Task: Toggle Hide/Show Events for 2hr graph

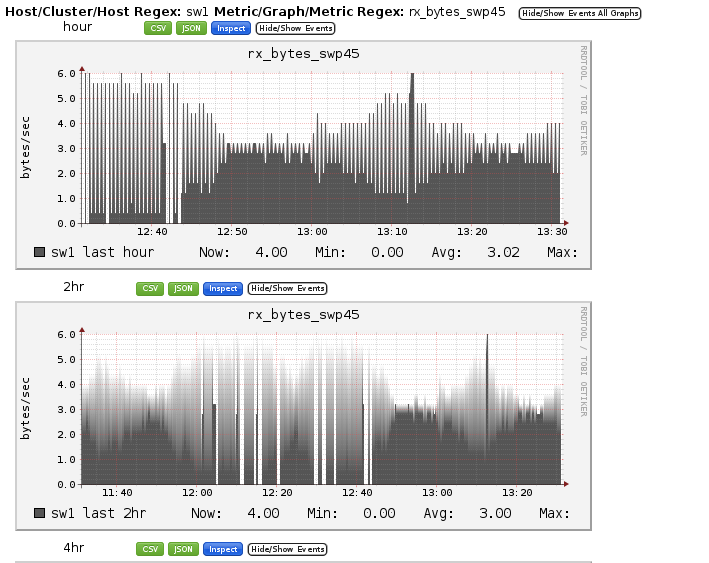Action: pos(287,288)
